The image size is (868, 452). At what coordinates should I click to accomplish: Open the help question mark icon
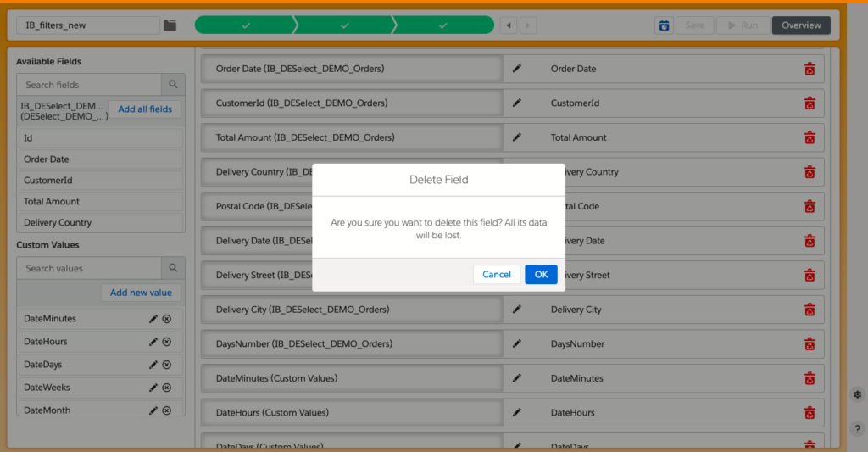click(857, 429)
